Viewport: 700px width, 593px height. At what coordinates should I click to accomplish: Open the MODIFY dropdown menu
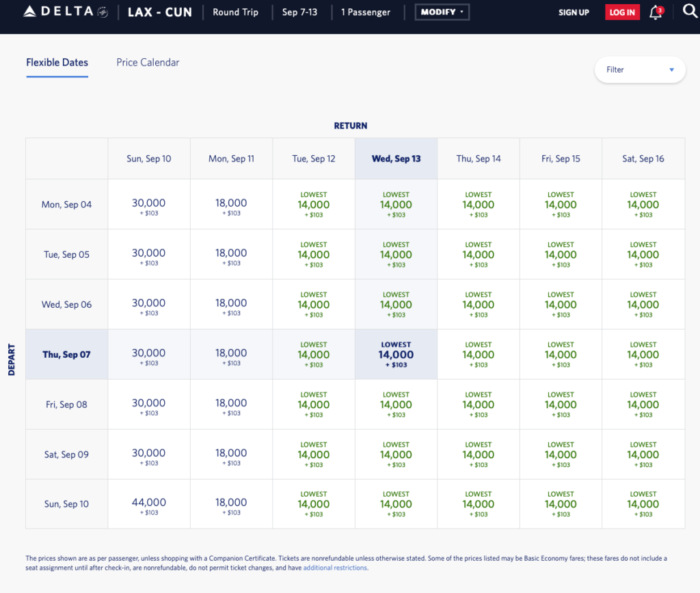(442, 12)
